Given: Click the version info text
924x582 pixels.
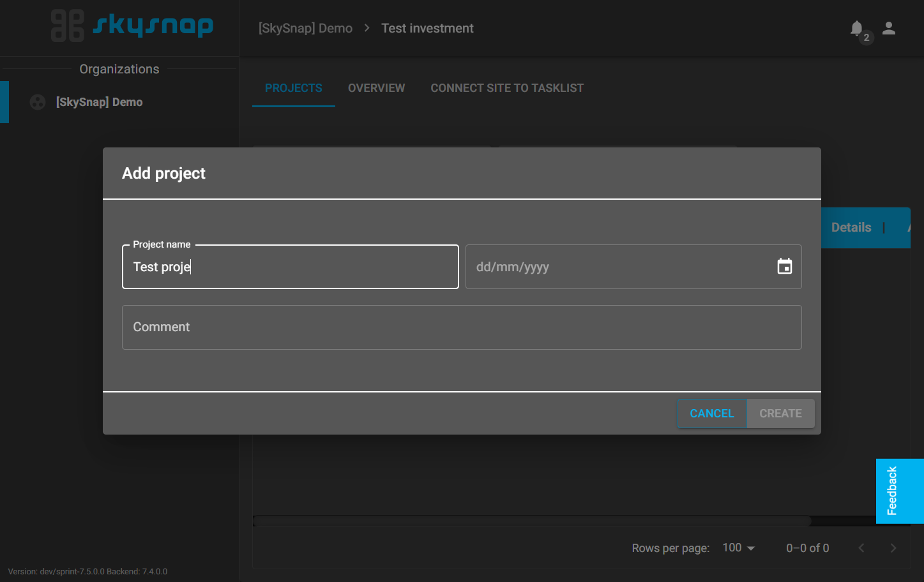Looking at the screenshot, I should [87, 572].
